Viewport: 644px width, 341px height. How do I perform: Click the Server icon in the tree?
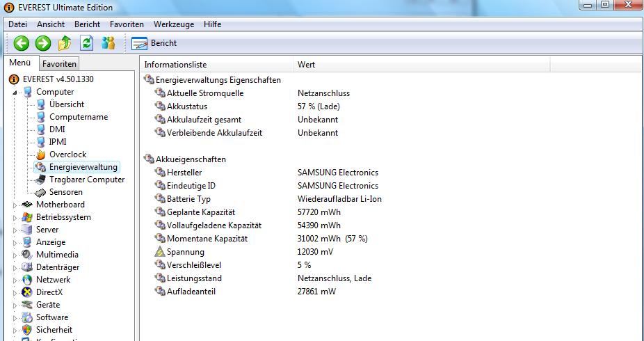pyautogui.click(x=27, y=229)
